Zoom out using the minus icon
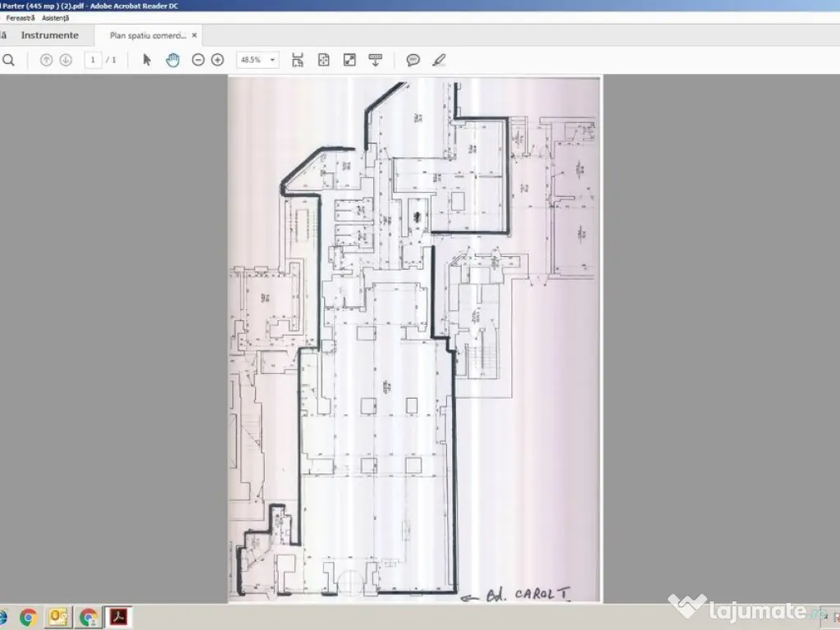The height and width of the screenshot is (630, 840). click(x=198, y=59)
